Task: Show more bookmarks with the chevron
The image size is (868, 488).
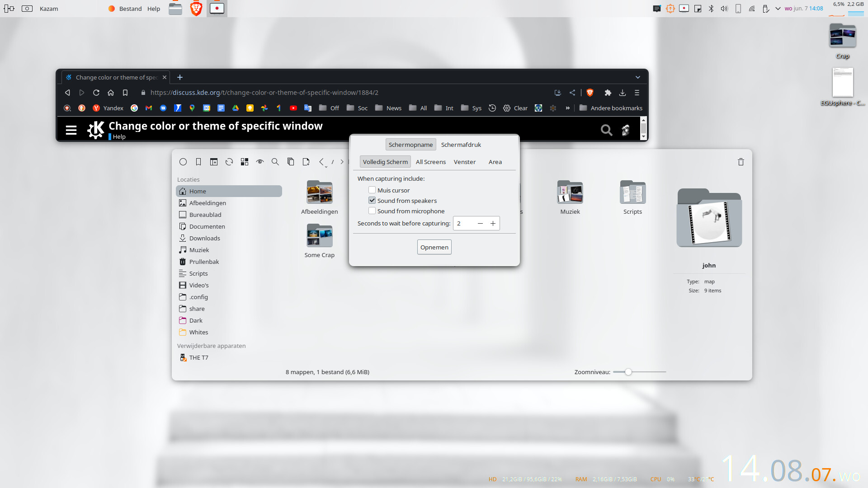Action: pos(567,108)
